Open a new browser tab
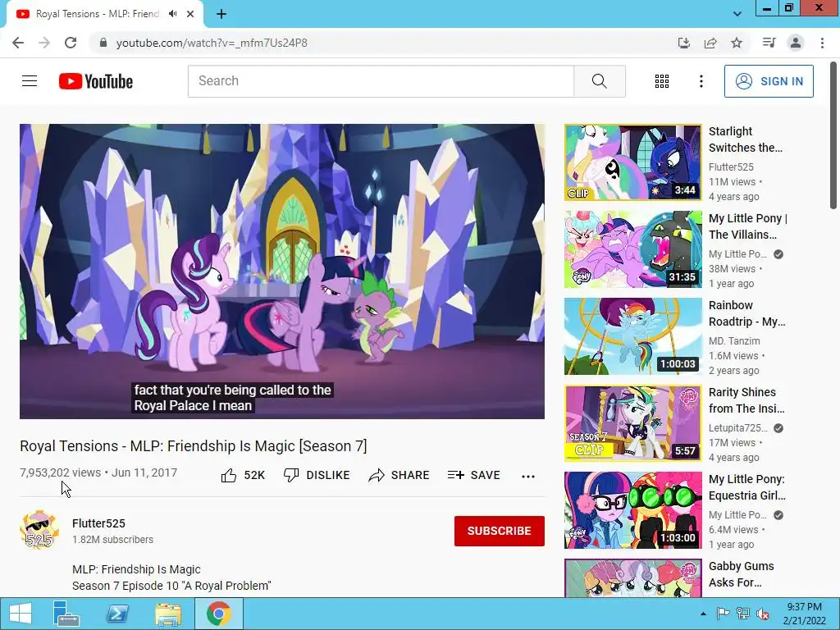 [x=221, y=15]
